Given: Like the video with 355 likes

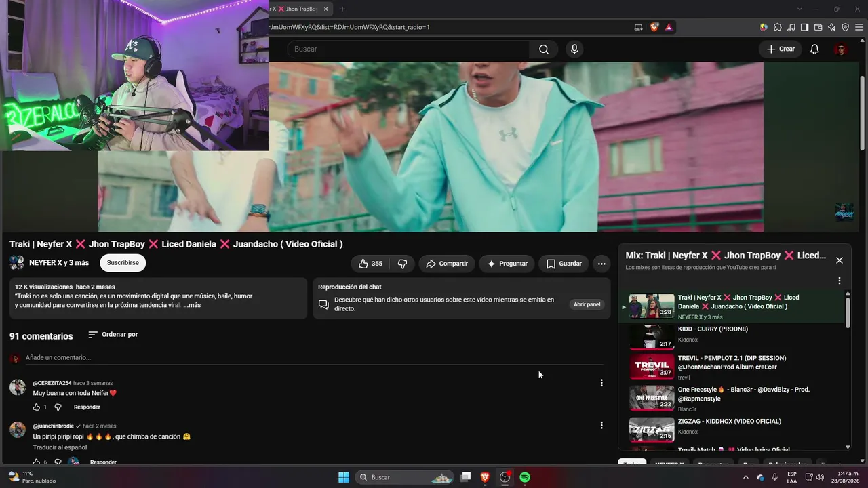Looking at the screenshot, I should point(370,264).
